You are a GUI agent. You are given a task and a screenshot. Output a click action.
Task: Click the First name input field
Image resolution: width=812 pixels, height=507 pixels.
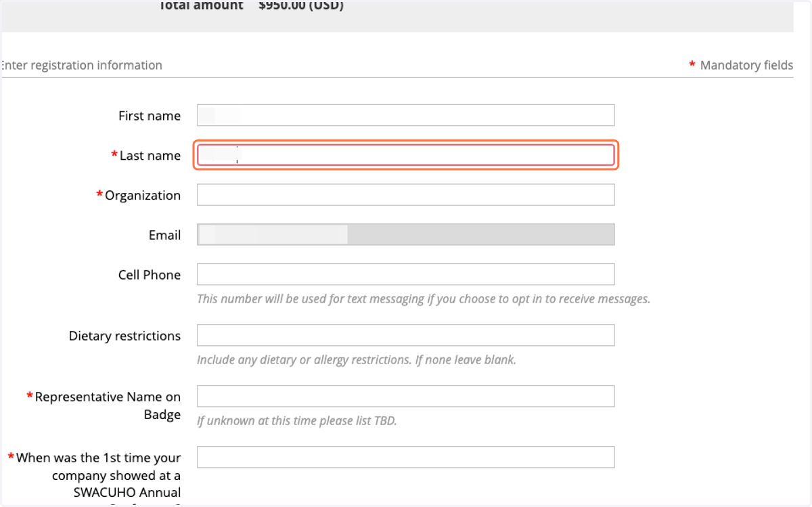[405, 115]
